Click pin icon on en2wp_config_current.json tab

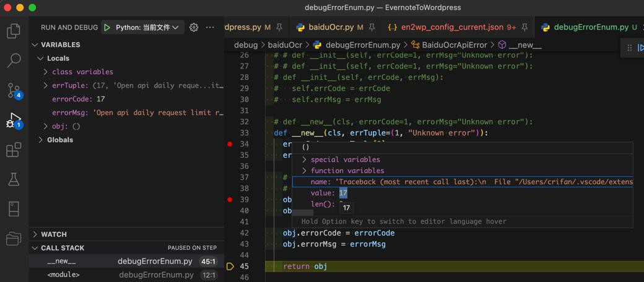[524, 27]
